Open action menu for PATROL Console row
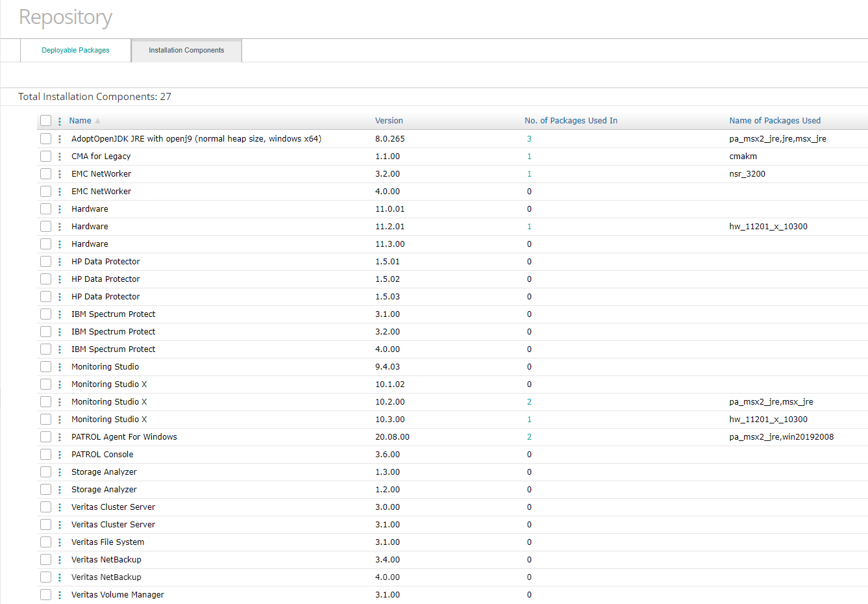This screenshot has height=604, width=868. click(x=60, y=455)
